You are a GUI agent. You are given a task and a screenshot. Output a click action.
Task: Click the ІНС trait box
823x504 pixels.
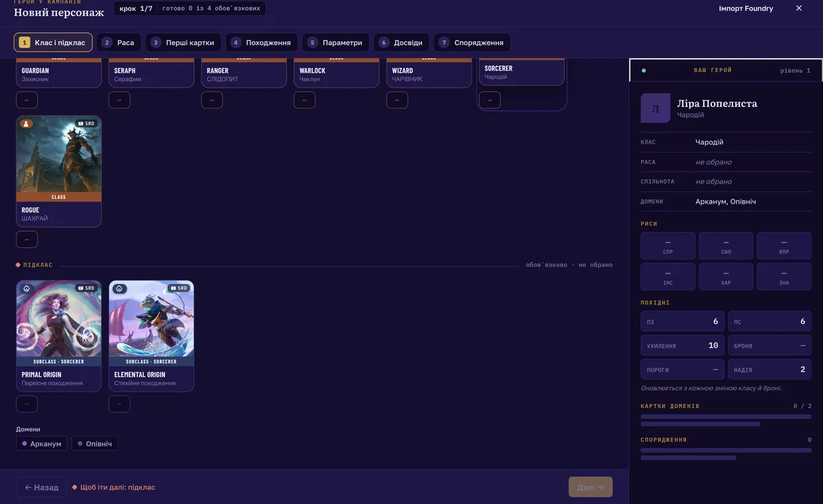[x=668, y=276]
